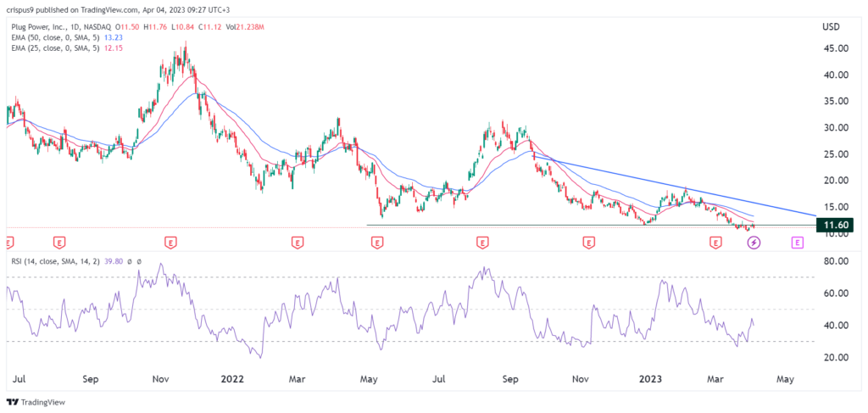Click the earnings marker for May 2022
This screenshot has height=413, width=868.
pyautogui.click(x=377, y=243)
